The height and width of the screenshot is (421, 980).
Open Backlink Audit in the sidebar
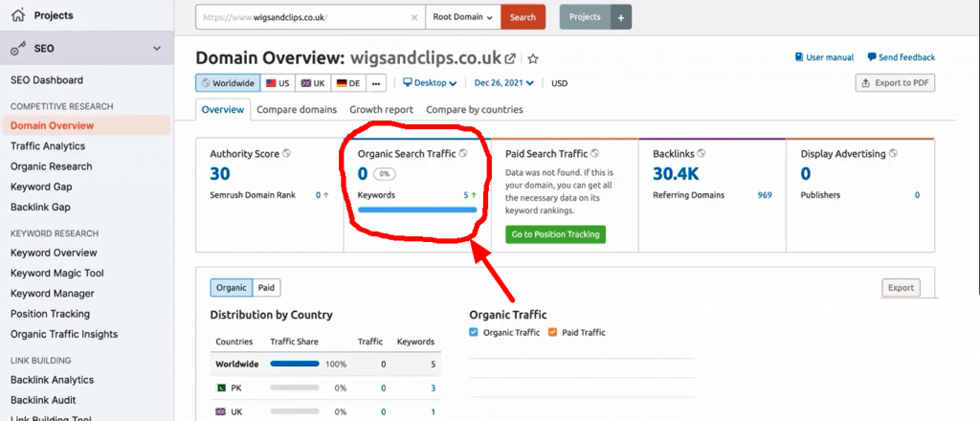pyautogui.click(x=43, y=400)
